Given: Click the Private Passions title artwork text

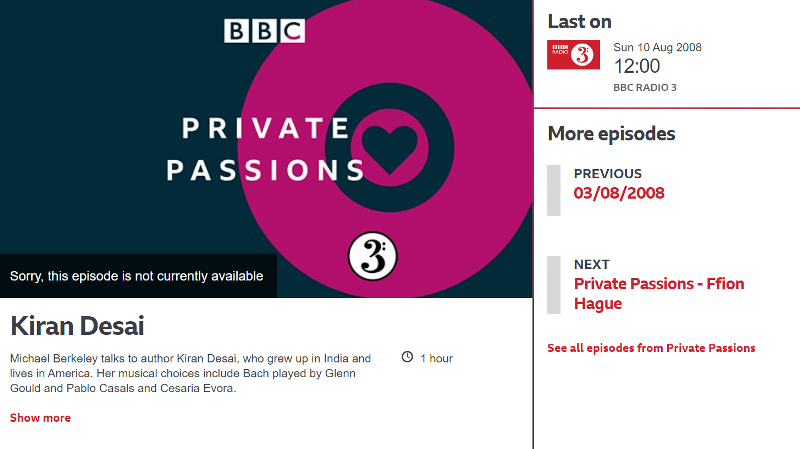Looking at the screenshot, I should [x=265, y=149].
